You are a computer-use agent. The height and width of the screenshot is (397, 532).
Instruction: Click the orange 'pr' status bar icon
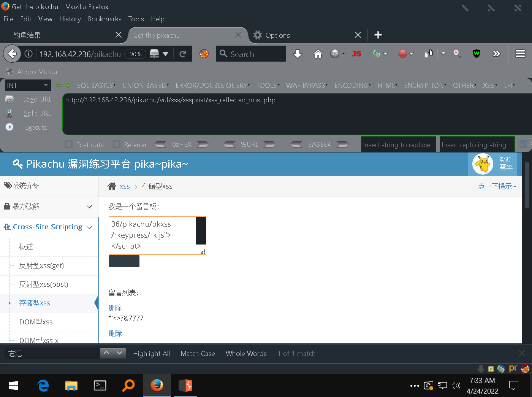pyautogui.click(x=513, y=368)
